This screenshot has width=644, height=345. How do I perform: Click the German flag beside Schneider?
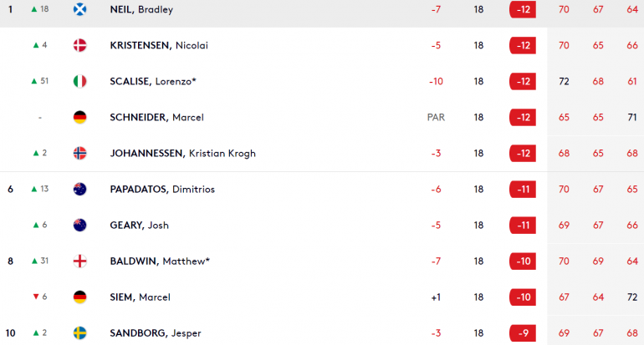[x=79, y=117]
